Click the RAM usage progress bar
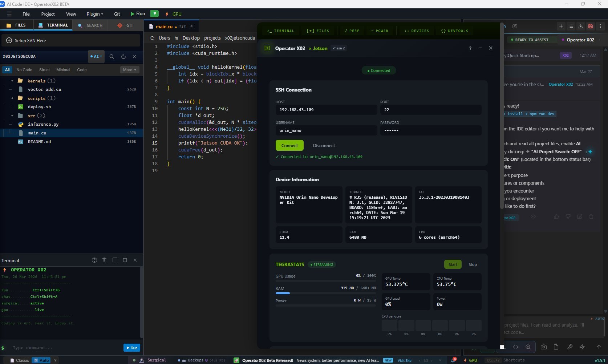Screen dimensions: 608x364 [326, 293]
